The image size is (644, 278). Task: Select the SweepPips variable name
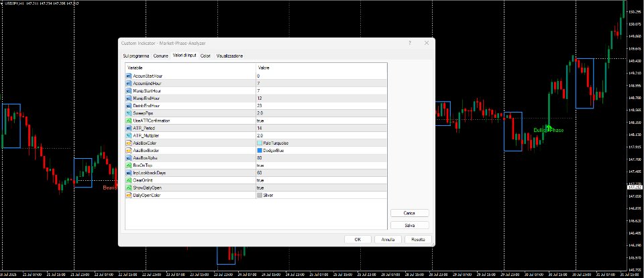(x=144, y=113)
